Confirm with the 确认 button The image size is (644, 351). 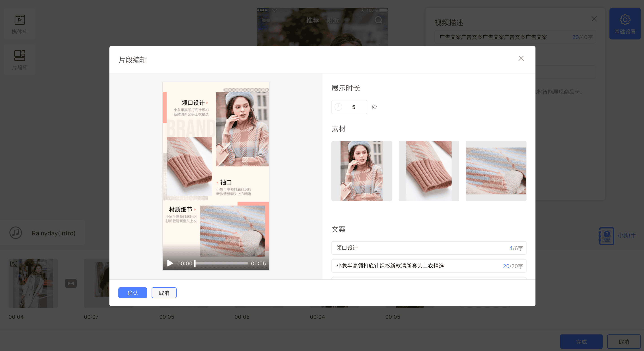(133, 293)
